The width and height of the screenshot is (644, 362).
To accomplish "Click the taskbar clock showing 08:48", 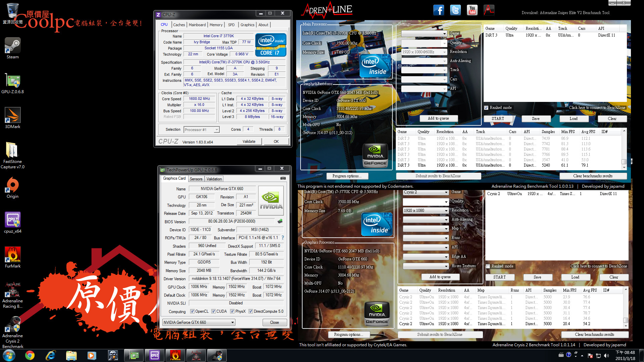I will (625, 355).
